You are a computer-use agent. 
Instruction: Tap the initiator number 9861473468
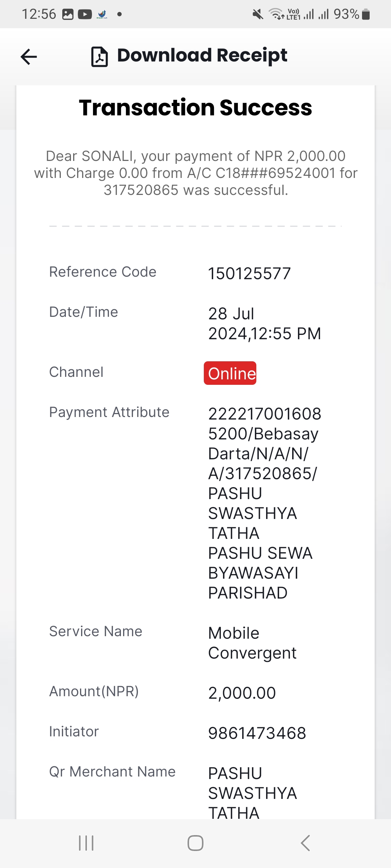257,733
